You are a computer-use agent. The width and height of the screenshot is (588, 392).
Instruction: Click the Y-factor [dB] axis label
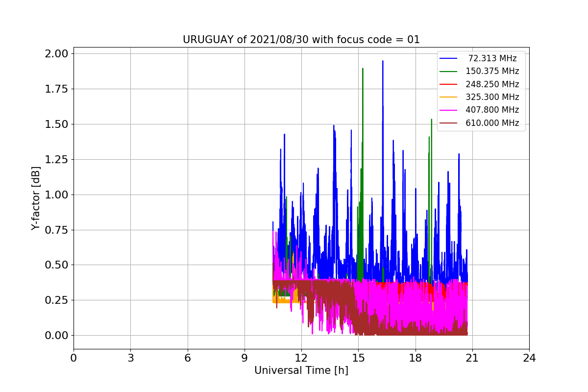(x=35, y=198)
